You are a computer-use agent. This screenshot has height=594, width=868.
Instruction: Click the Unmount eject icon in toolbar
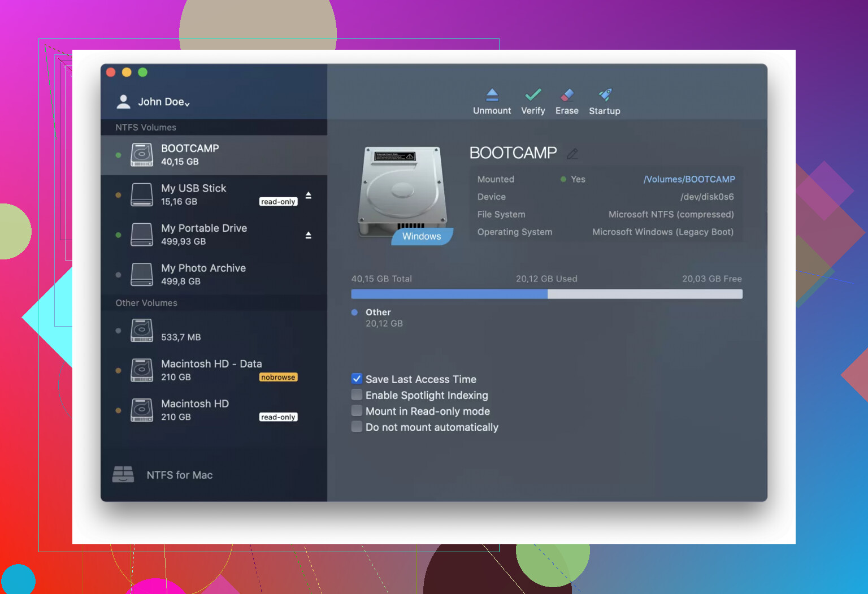click(x=492, y=95)
